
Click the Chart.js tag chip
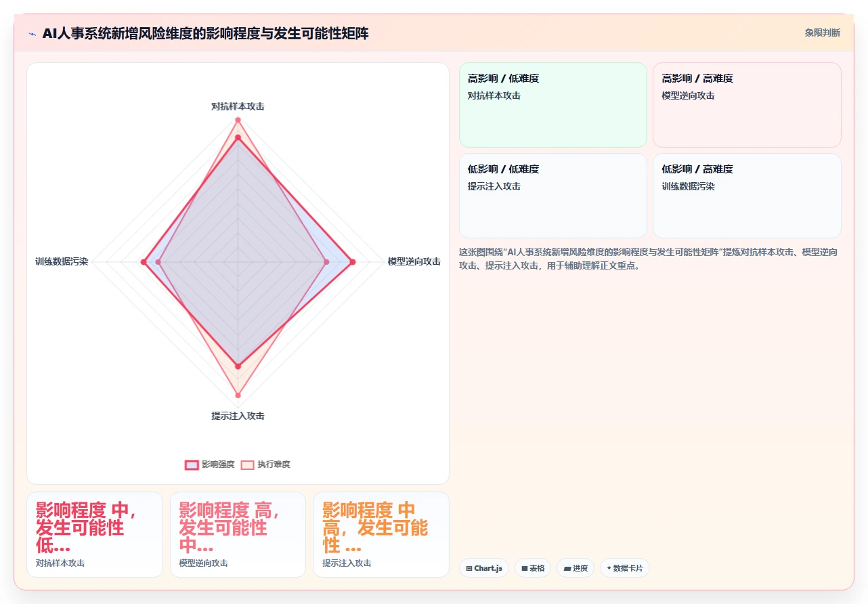tap(484, 568)
